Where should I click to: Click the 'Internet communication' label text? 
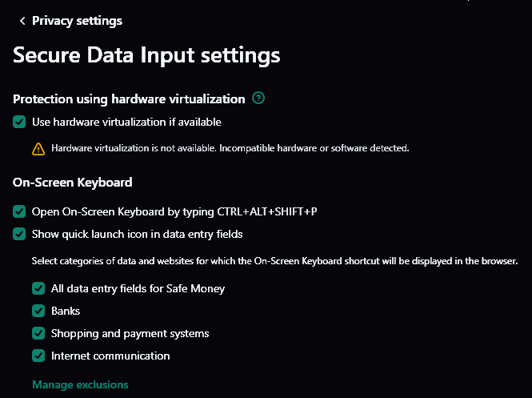(x=110, y=356)
